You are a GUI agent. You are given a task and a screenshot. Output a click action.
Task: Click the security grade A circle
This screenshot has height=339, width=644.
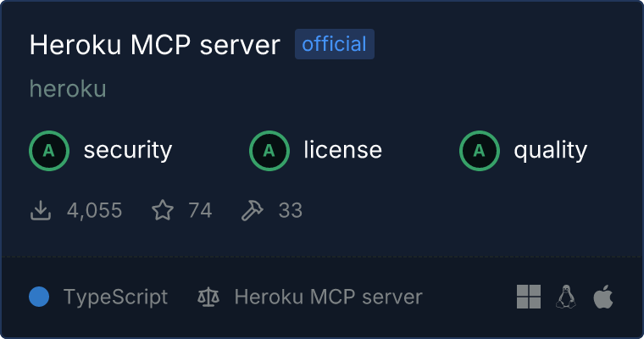click(x=49, y=151)
